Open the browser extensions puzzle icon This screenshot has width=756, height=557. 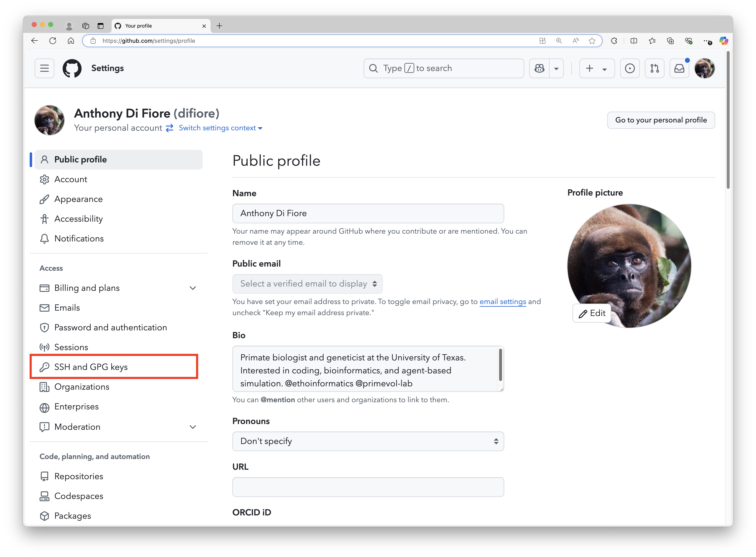(614, 41)
